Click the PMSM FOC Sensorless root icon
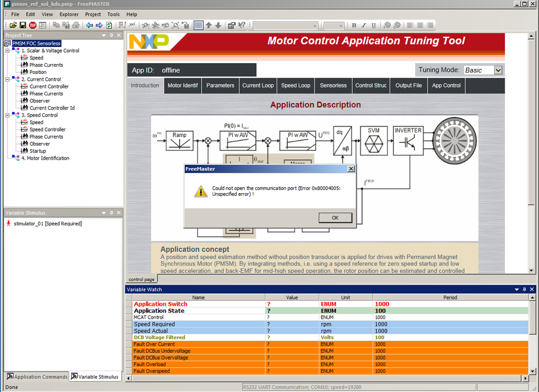 [x=7, y=43]
